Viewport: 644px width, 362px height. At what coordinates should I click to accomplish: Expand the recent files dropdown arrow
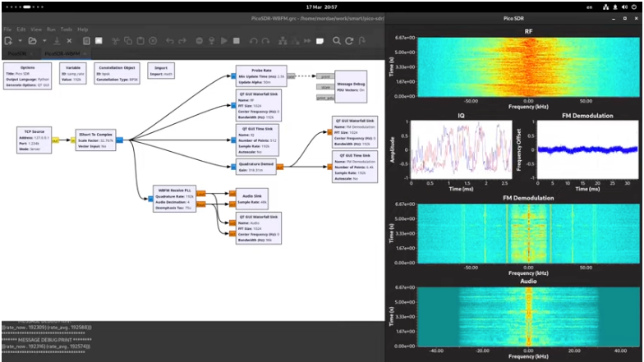44,41
